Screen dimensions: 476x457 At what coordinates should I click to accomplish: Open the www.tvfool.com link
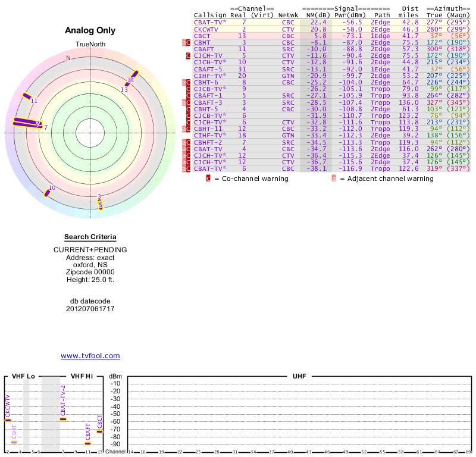click(90, 356)
